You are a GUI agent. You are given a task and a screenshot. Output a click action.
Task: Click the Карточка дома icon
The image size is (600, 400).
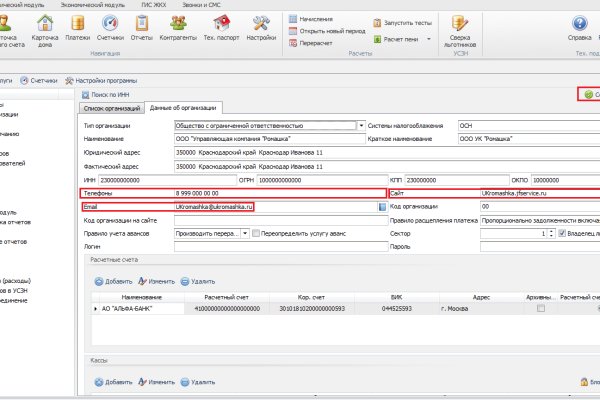[44, 28]
